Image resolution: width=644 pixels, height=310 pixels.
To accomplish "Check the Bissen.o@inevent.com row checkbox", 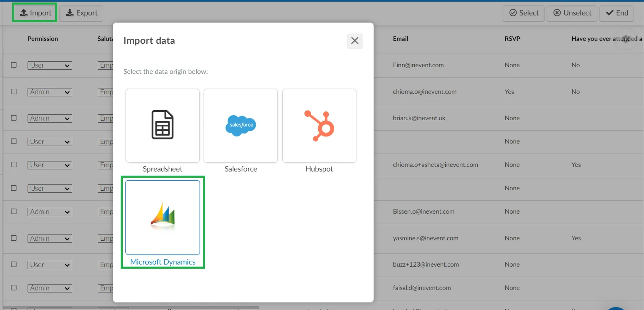I will point(14,212).
